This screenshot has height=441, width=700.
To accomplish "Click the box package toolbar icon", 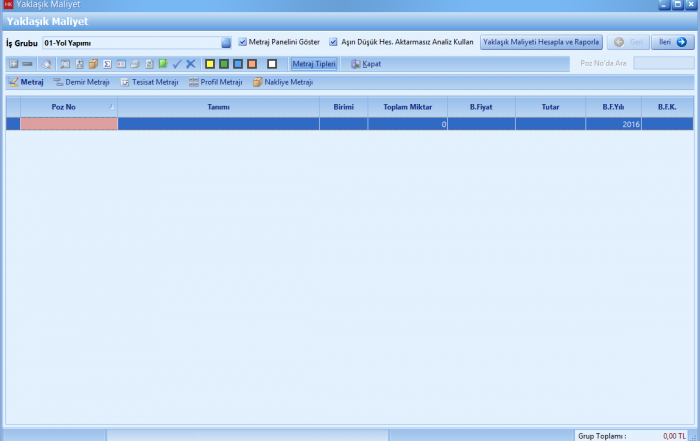I will tap(92, 64).
